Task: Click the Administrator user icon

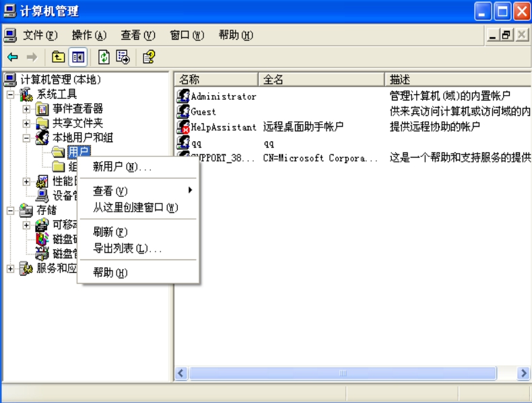Action: 183,96
